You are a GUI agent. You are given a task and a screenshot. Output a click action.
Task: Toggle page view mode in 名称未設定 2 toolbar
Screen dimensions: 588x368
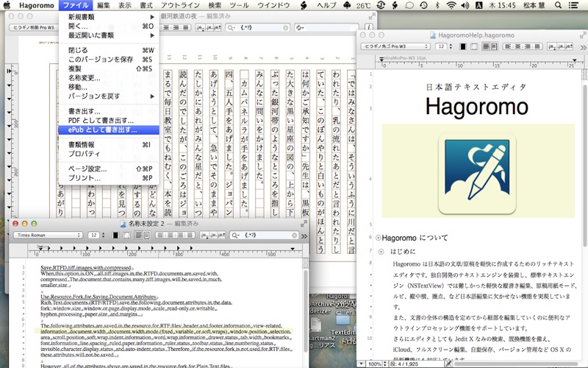pos(146,235)
